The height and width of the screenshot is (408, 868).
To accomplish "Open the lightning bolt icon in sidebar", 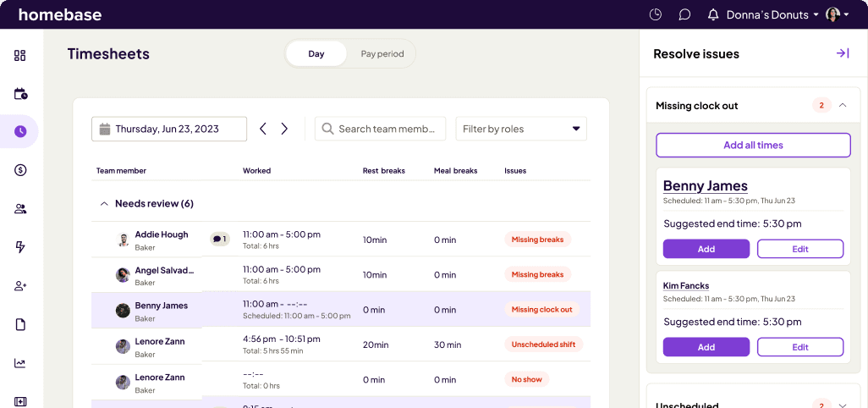I will point(20,247).
